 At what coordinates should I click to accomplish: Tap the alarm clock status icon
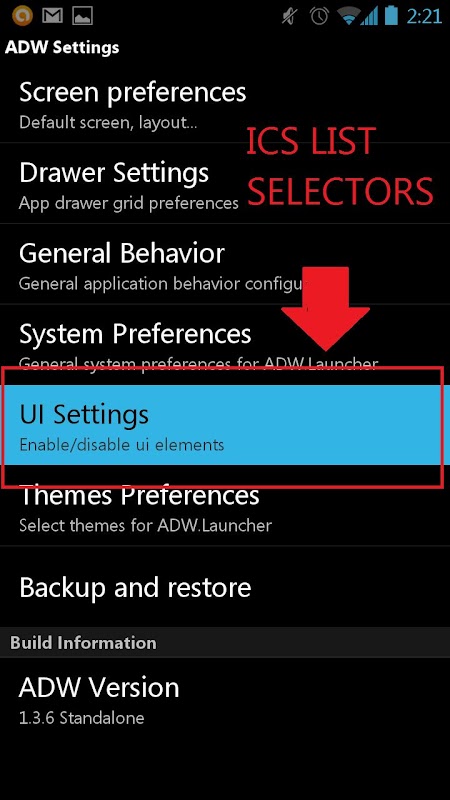click(319, 16)
